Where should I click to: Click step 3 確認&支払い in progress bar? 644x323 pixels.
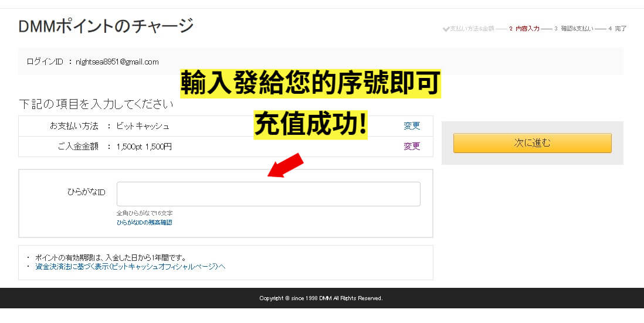[x=574, y=29]
